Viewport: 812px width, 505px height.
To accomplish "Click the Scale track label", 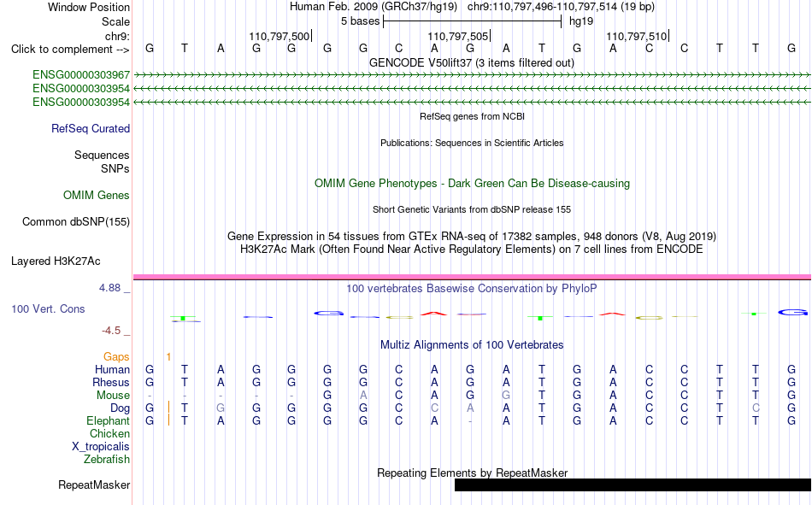I will pos(115,21).
